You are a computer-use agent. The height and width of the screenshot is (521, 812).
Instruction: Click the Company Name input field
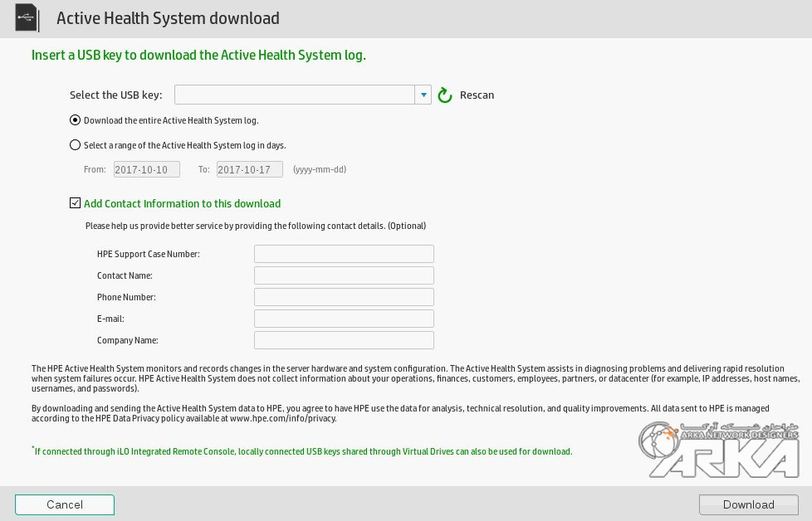(344, 339)
